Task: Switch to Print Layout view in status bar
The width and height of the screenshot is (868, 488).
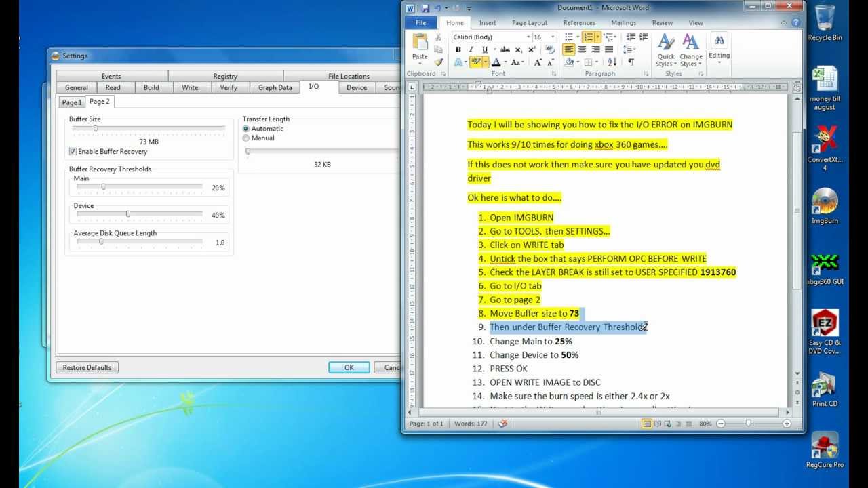Action: 646,424
